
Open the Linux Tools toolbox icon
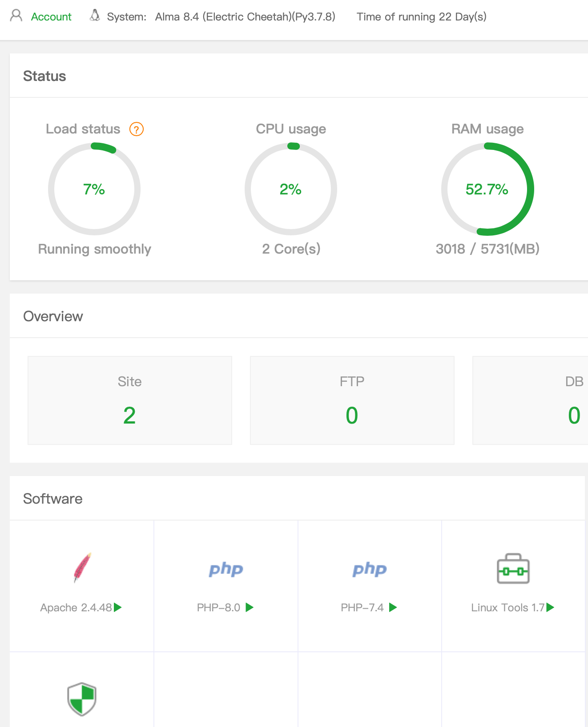pyautogui.click(x=513, y=569)
